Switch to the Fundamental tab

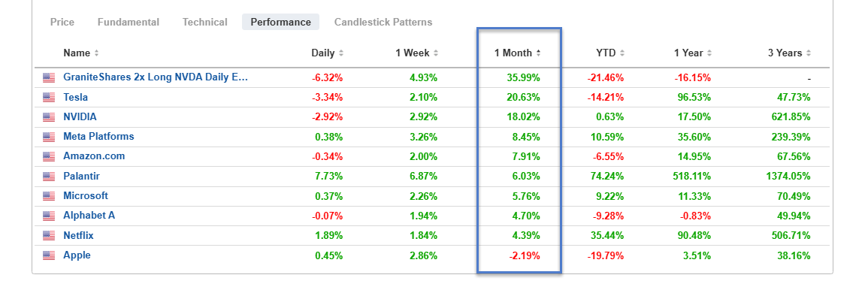tap(129, 22)
